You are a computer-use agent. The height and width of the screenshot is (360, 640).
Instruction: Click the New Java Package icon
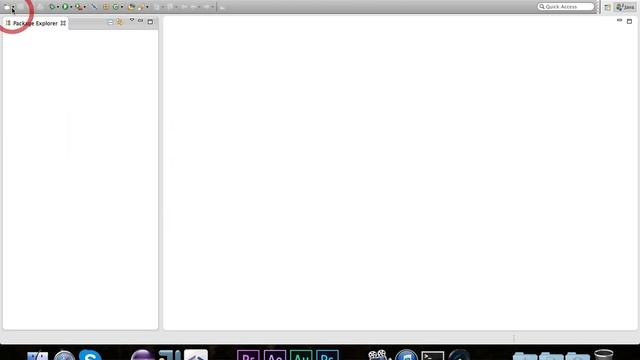pos(106,7)
